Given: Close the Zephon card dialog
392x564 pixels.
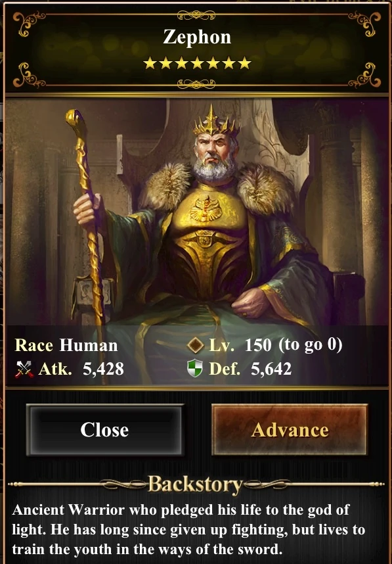Looking at the screenshot, I should point(105,430).
